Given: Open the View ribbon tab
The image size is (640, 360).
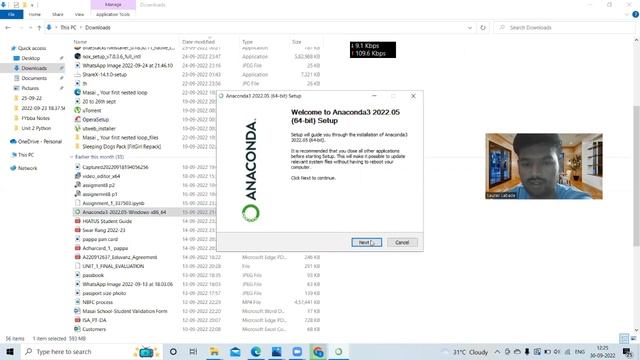Looking at the screenshot, I should (x=79, y=14).
